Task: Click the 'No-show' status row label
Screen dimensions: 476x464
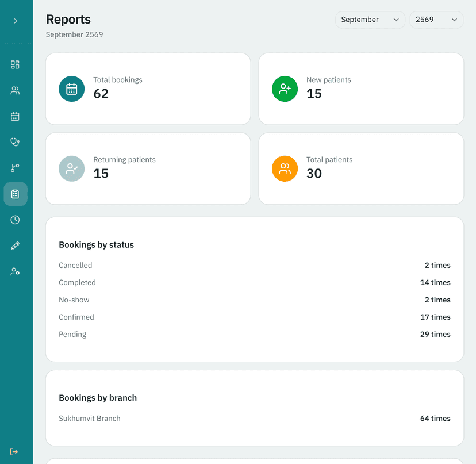Action: pyautogui.click(x=74, y=300)
